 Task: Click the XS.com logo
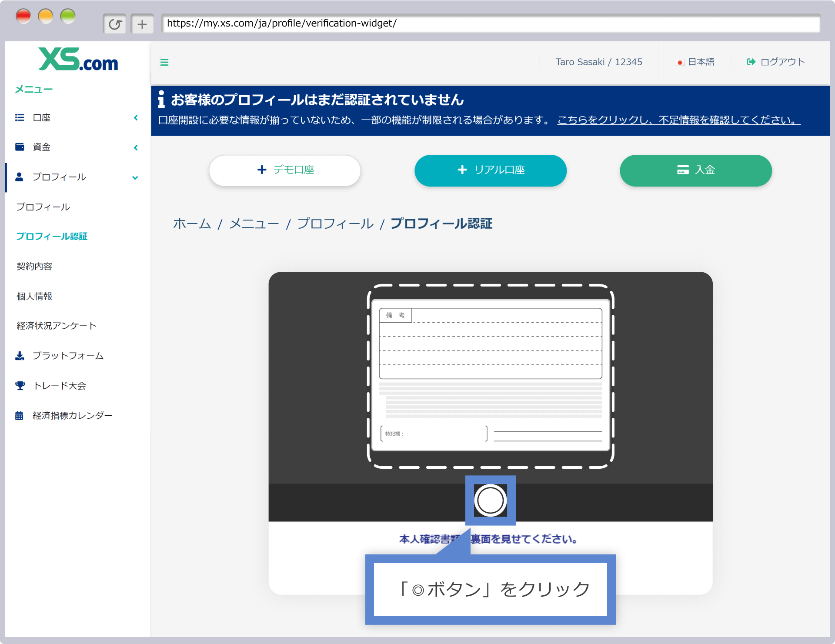coord(78,60)
